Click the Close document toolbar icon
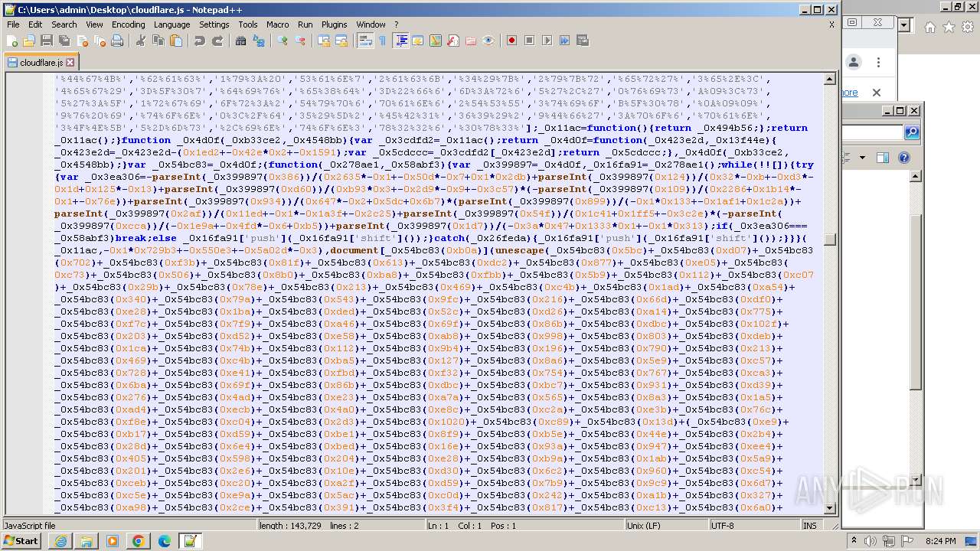Image resolution: width=980 pixels, height=551 pixels. click(x=82, y=41)
